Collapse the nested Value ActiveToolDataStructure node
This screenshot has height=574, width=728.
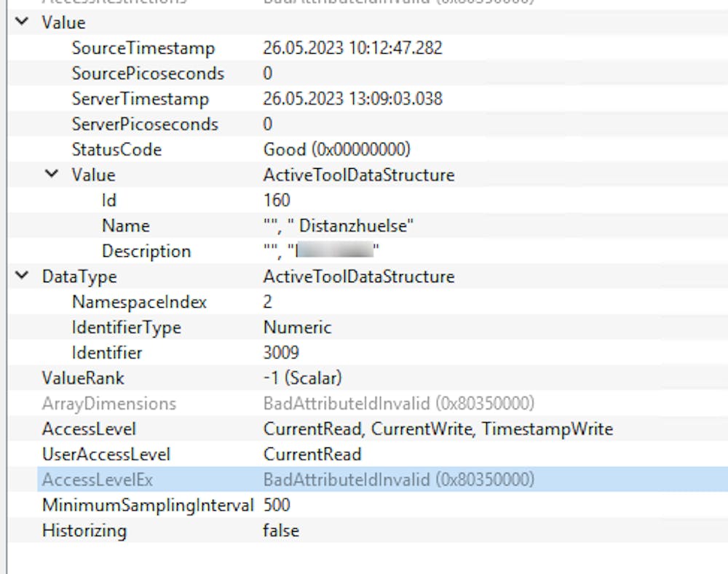(50, 175)
